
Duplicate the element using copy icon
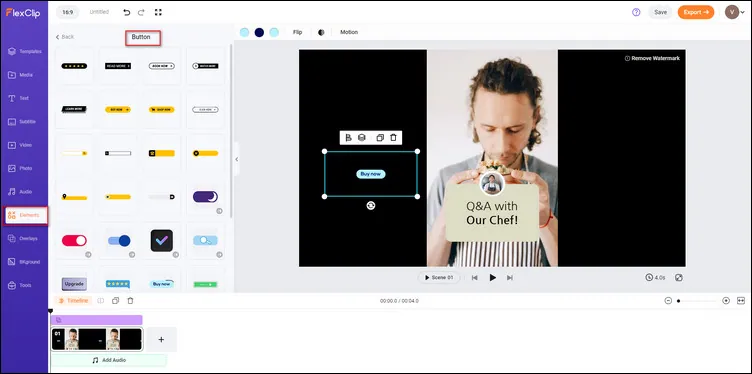(380, 138)
